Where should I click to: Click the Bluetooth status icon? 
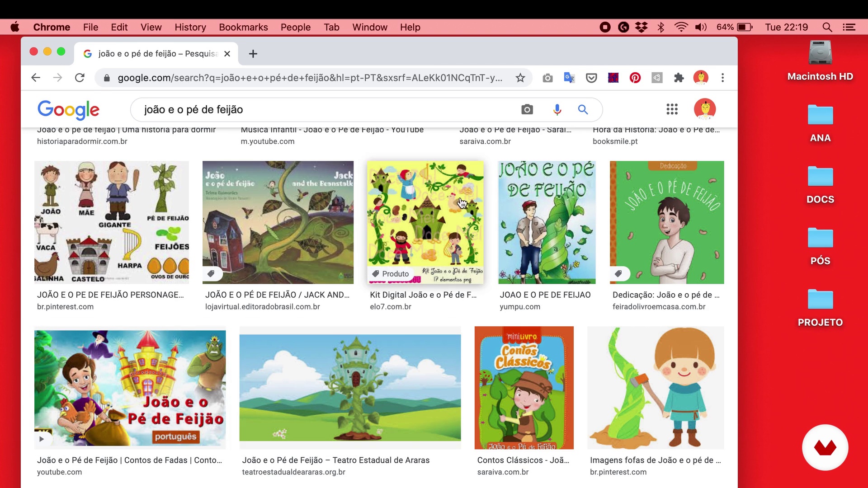(x=660, y=27)
